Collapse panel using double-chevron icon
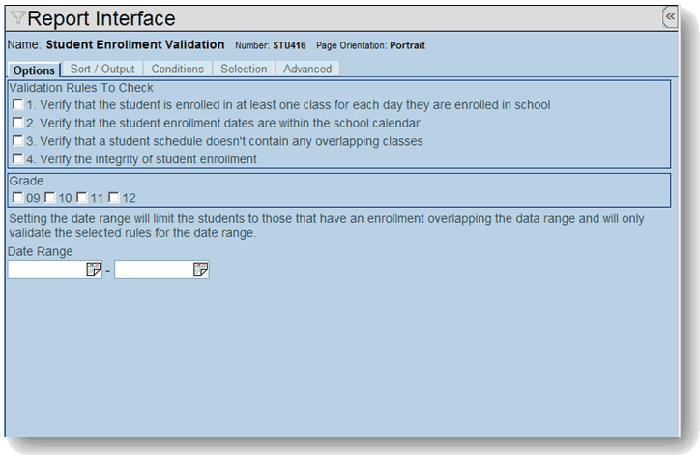Screen dimensions: 700x455 (671, 16)
